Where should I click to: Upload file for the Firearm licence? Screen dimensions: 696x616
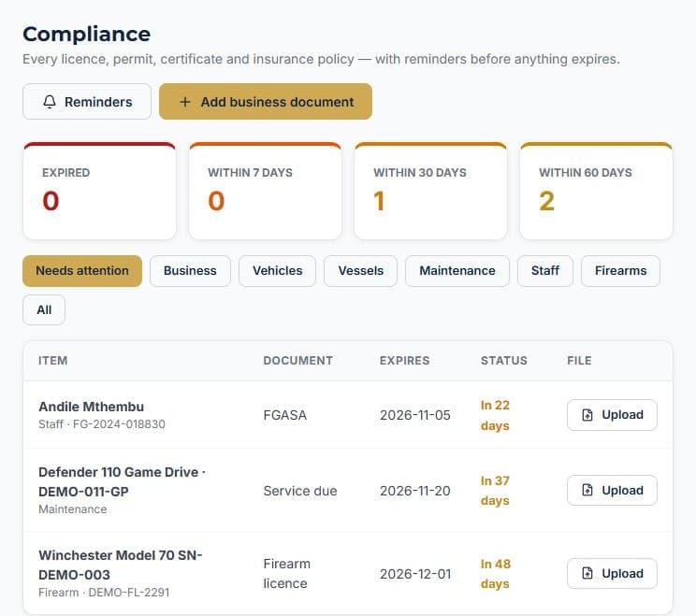[x=612, y=573]
